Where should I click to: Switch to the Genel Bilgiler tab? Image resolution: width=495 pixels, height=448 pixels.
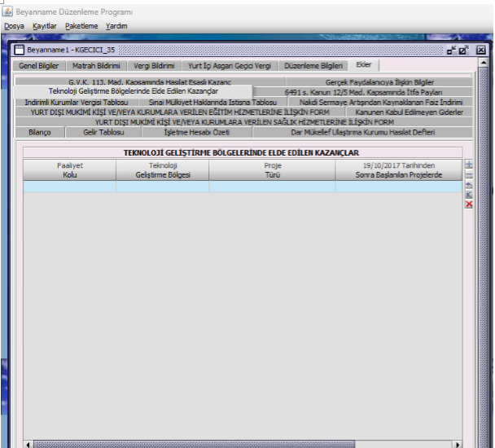coord(39,65)
